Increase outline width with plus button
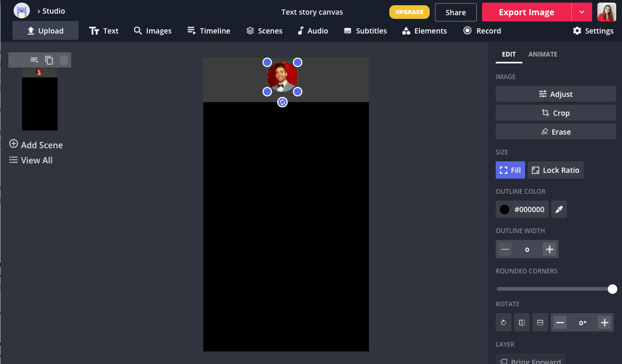This screenshot has width=622, height=364. pos(549,249)
